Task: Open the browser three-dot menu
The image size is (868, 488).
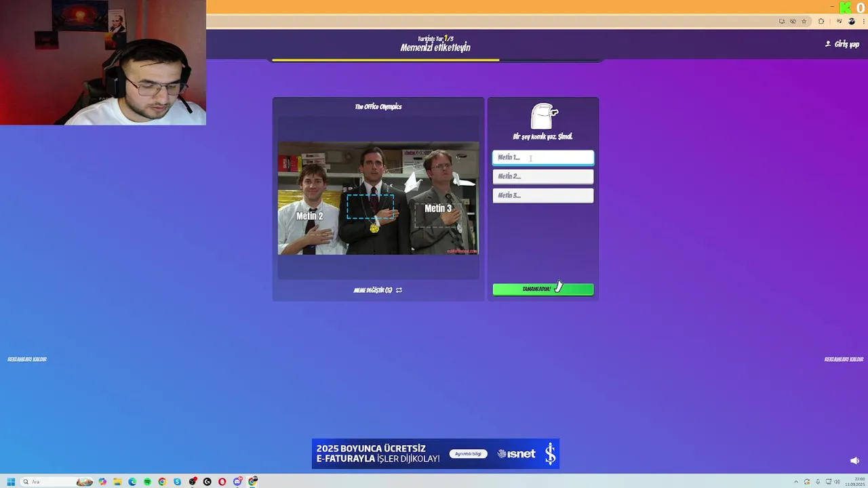Action: 863,21
